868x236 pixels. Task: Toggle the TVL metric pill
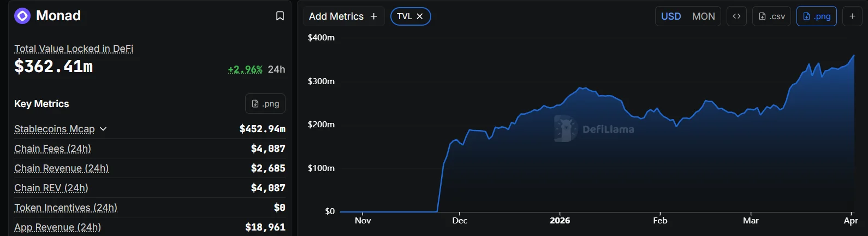pyautogui.click(x=405, y=16)
